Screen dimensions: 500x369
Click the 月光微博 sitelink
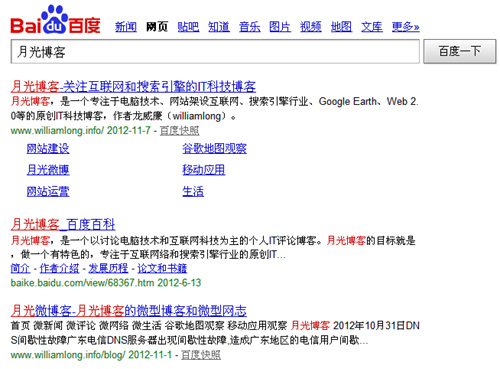pyautogui.click(x=48, y=170)
